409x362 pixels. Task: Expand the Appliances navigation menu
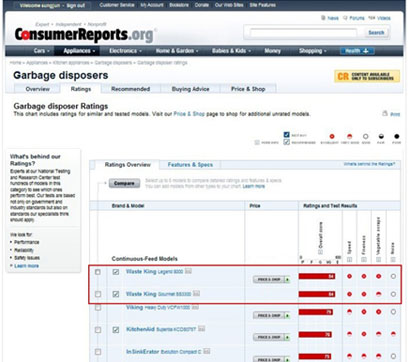pos(79,51)
